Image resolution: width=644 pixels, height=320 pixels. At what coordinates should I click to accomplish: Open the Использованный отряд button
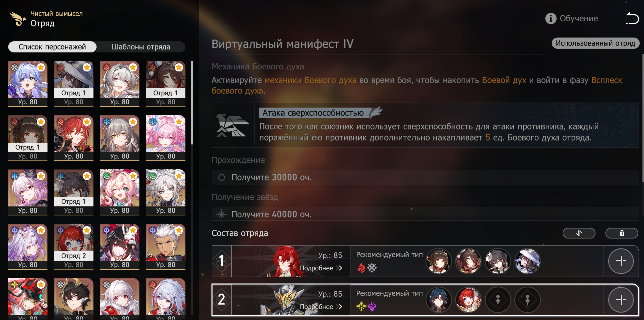tap(595, 43)
